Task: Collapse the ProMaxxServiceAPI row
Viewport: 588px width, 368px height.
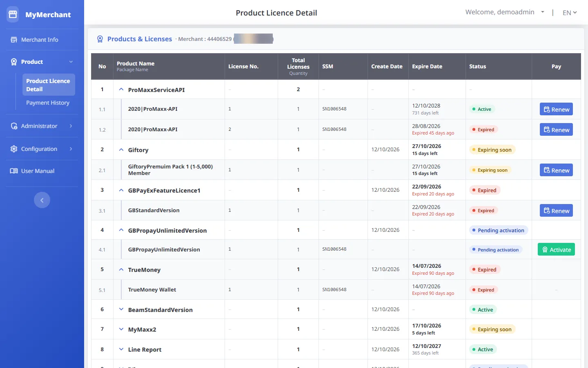Action: pyautogui.click(x=121, y=90)
